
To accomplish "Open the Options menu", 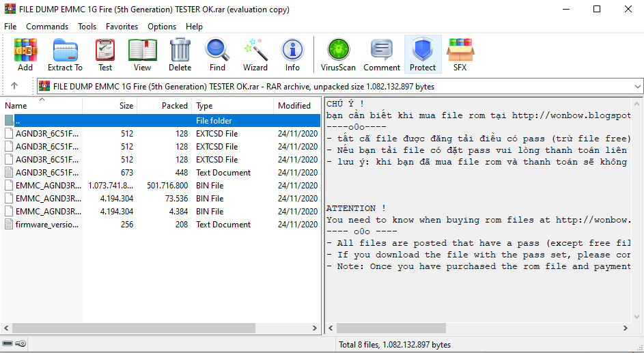I will pos(162,26).
